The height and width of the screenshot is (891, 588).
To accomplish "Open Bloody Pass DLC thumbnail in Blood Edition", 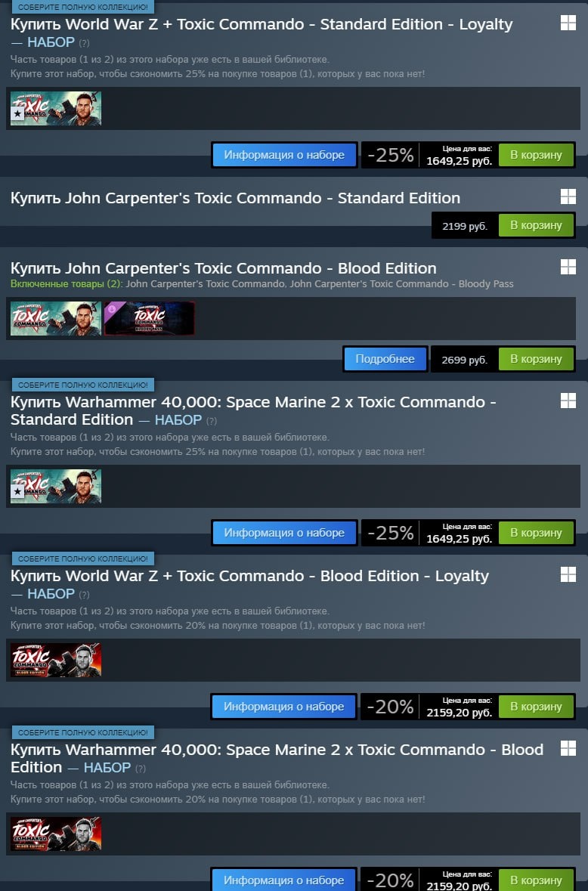I will [150, 318].
